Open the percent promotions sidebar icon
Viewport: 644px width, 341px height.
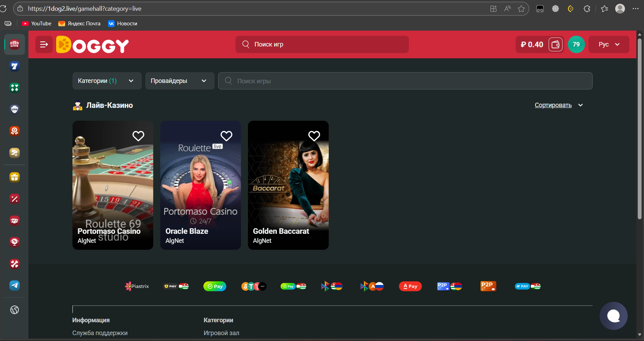15,199
